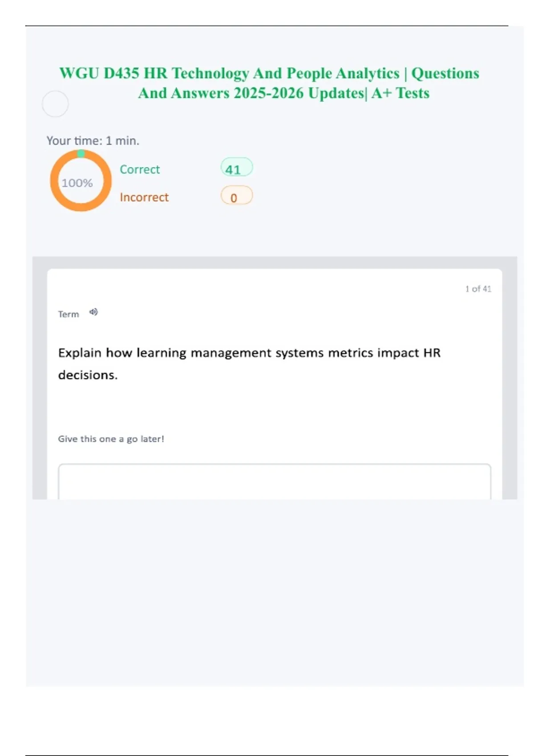This screenshot has width=534, height=756.
Task: Select the green segment atop the donut chart
Action: pyautogui.click(x=81, y=154)
